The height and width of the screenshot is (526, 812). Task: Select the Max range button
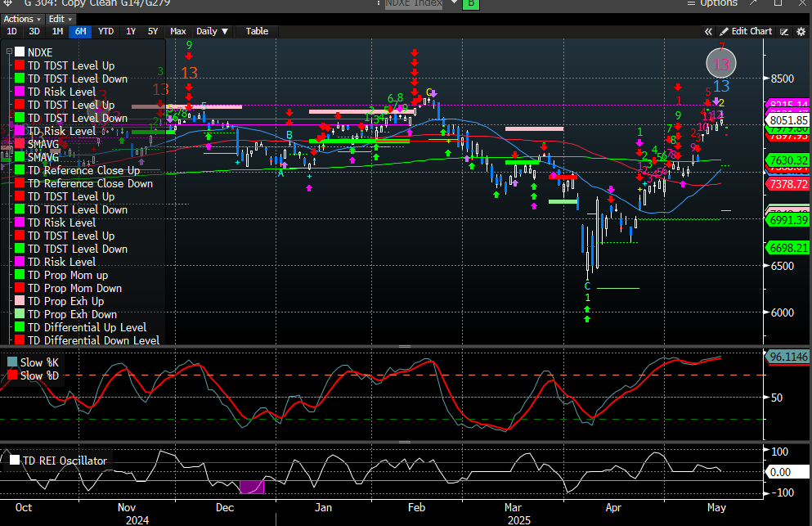pyautogui.click(x=177, y=31)
